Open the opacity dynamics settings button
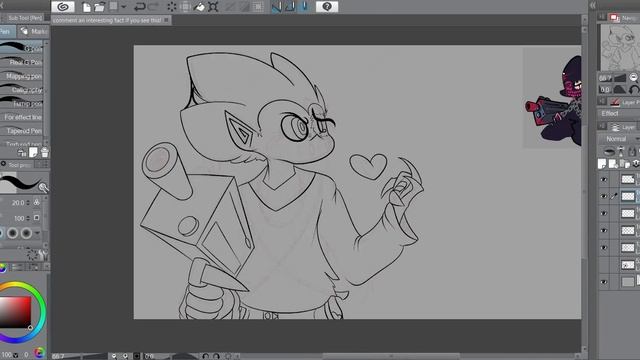The width and height of the screenshot is (640, 360). [37, 218]
